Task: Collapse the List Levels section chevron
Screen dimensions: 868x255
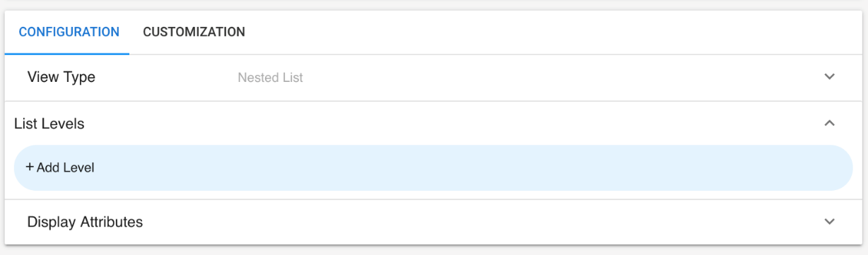Action: click(830, 123)
